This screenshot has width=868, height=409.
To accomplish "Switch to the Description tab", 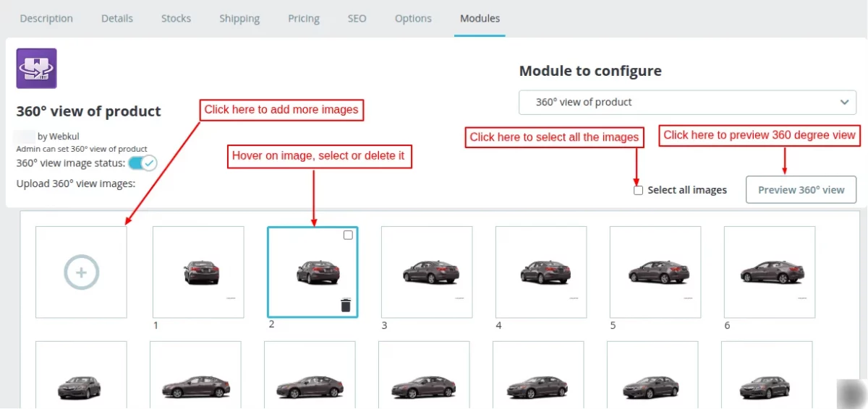I will coord(46,18).
